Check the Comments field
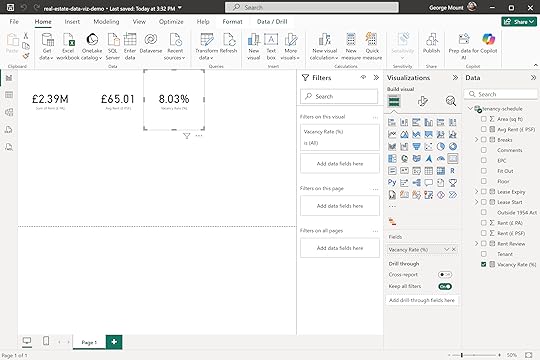 (484, 150)
